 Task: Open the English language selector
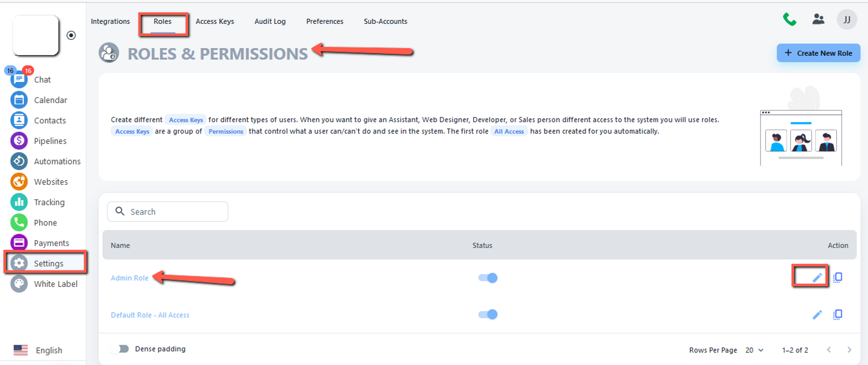[38, 350]
